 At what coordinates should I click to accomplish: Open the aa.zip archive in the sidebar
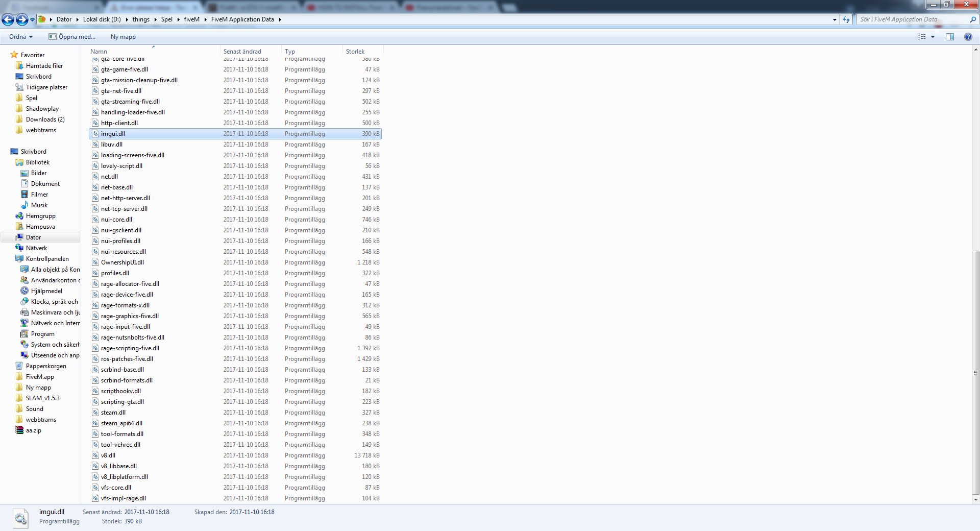pos(29,430)
